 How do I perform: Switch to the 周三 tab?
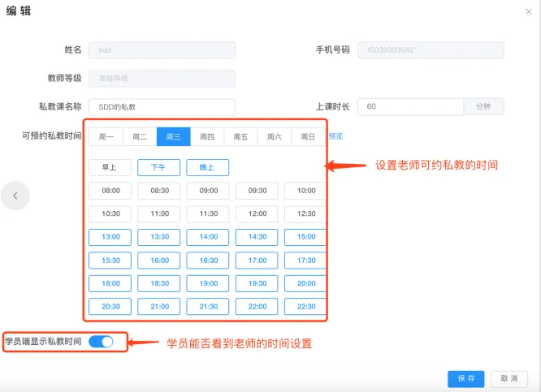174,137
